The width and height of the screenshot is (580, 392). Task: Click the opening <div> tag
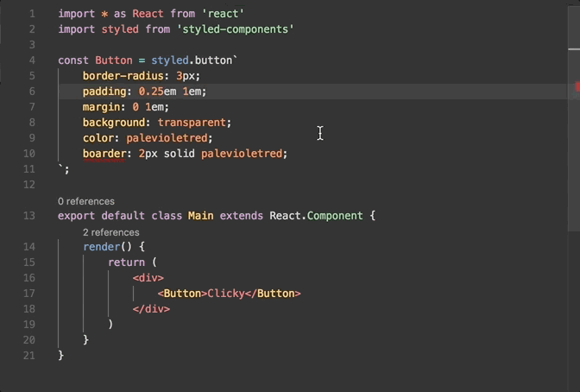pyautogui.click(x=148, y=278)
